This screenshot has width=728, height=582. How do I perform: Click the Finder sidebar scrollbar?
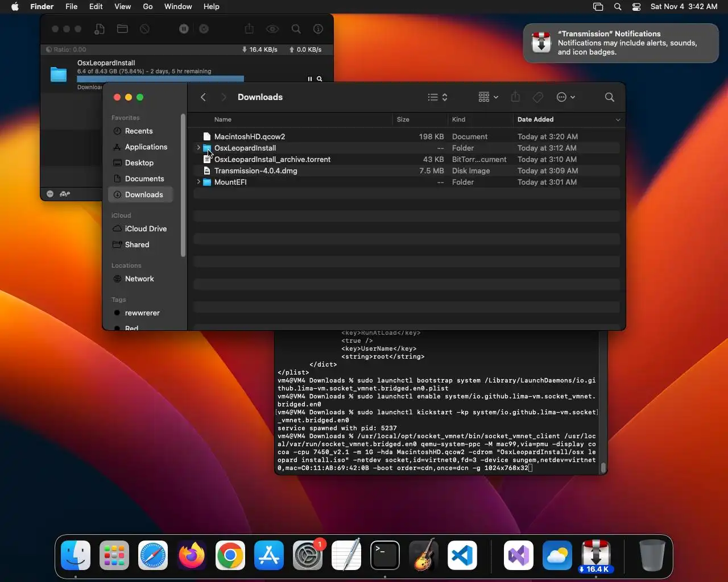tap(183, 185)
